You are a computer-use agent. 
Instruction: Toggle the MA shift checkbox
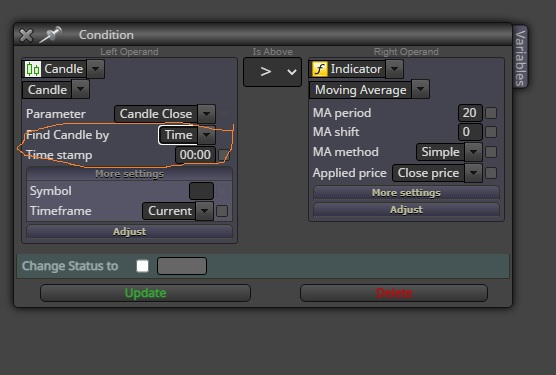[x=491, y=132]
